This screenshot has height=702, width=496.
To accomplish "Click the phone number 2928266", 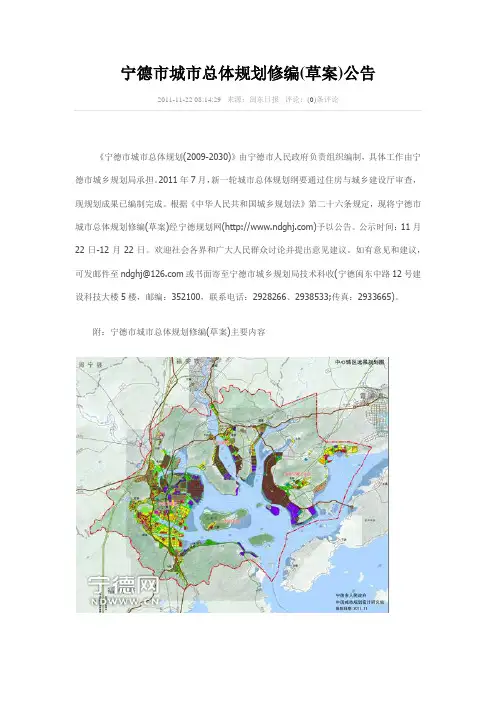I will 269,297.
